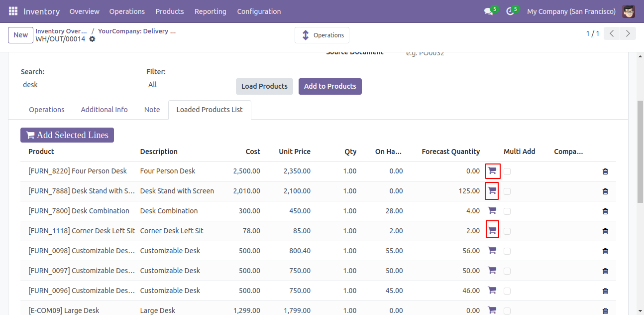
Task: Click cart icon for FURN_0096 Customizable Desk
Action: [x=492, y=291]
